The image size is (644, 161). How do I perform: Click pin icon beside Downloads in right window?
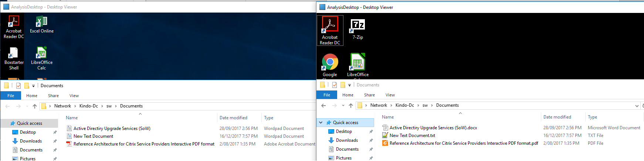point(371,140)
